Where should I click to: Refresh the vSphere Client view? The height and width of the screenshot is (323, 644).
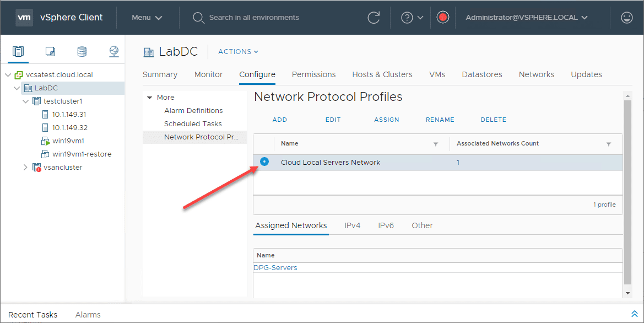374,17
